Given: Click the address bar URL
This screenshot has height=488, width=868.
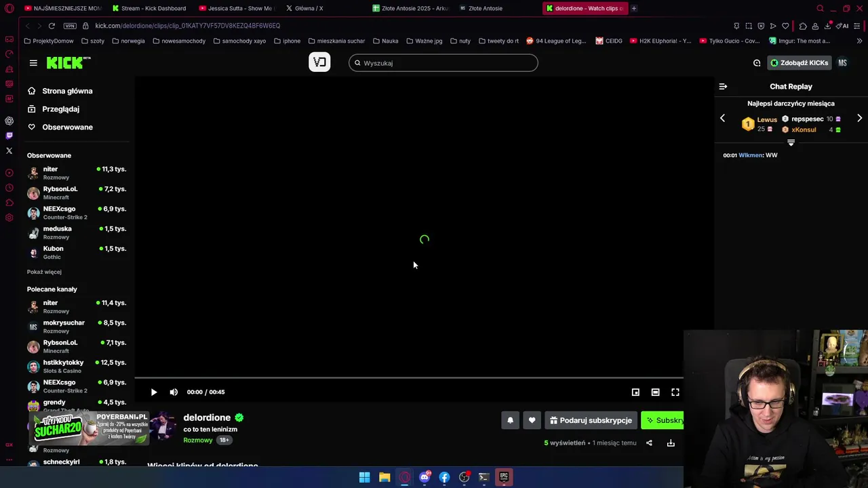Looking at the screenshot, I should tap(188, 26).
